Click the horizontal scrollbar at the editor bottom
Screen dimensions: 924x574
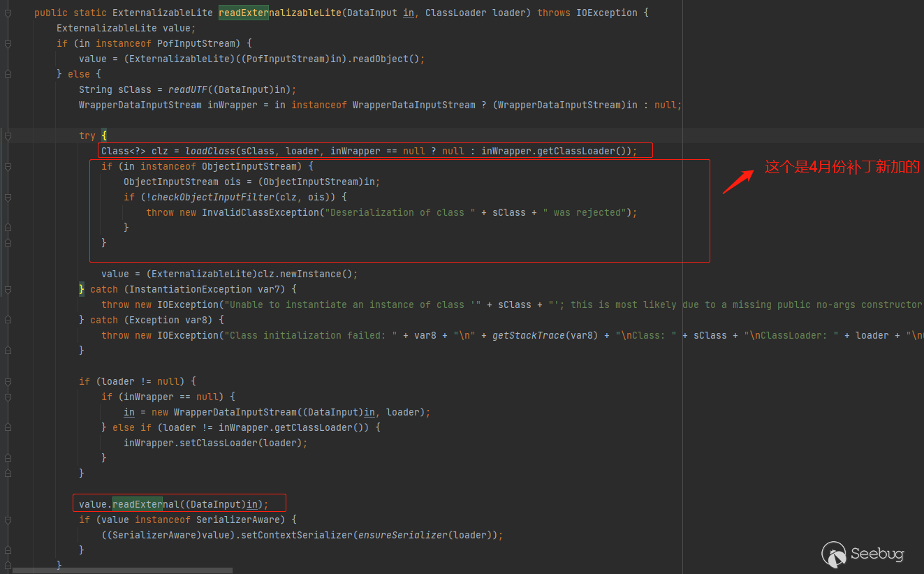[122, 571]
